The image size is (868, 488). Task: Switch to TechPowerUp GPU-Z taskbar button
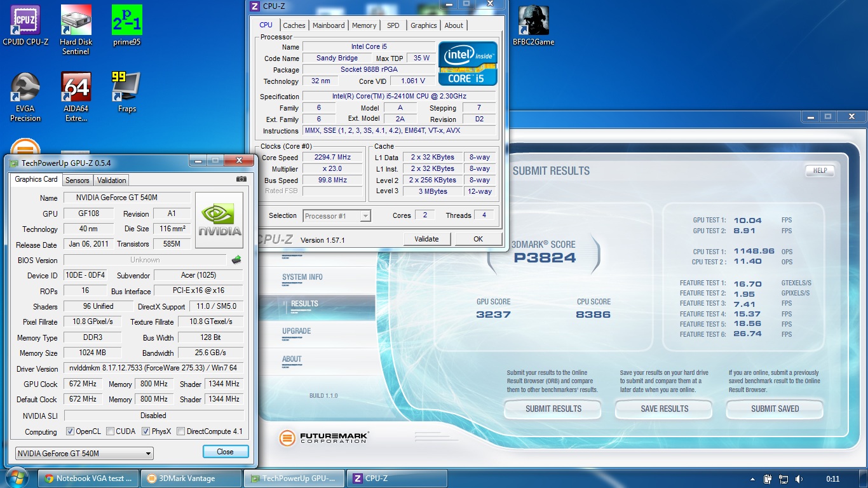tap(295, 478)
